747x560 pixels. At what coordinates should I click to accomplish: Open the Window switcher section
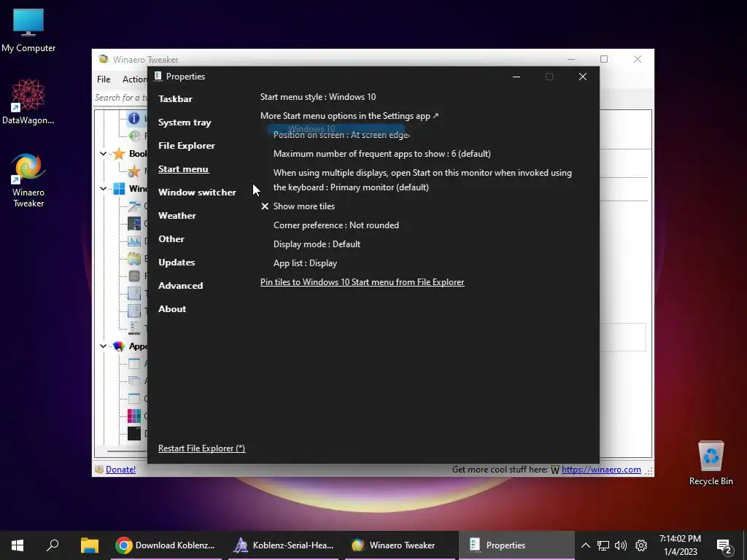[x=197, y=192]
